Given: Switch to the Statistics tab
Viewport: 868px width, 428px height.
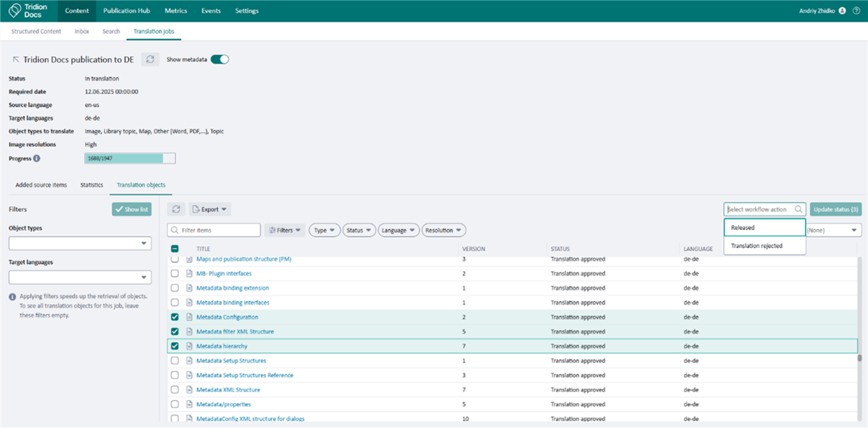Looking at the screenshot, I should 92,185.
